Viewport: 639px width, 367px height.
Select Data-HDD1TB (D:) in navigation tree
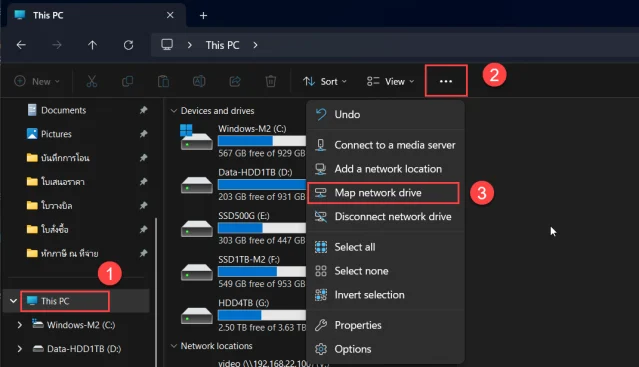click(x=84, y=349)
